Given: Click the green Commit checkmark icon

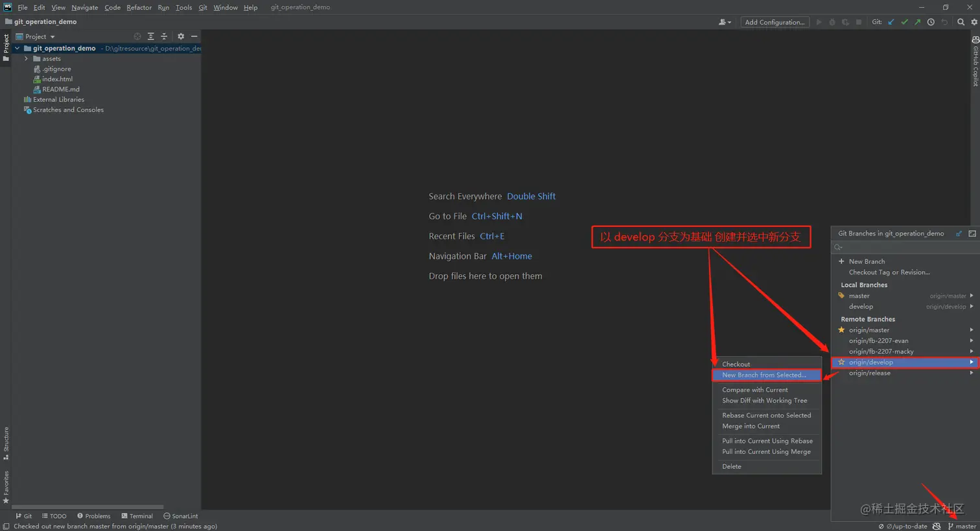Looking at the screenshot, I should pos(904,22).
